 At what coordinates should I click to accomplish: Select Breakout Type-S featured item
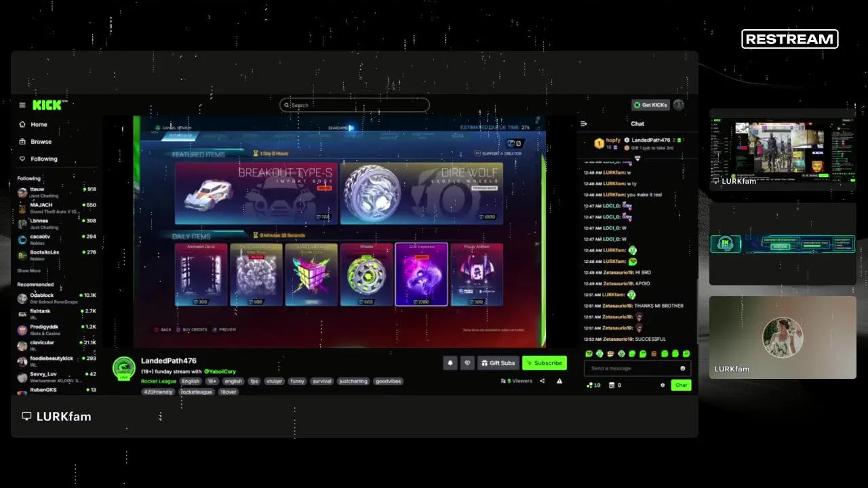coord(256,194)
